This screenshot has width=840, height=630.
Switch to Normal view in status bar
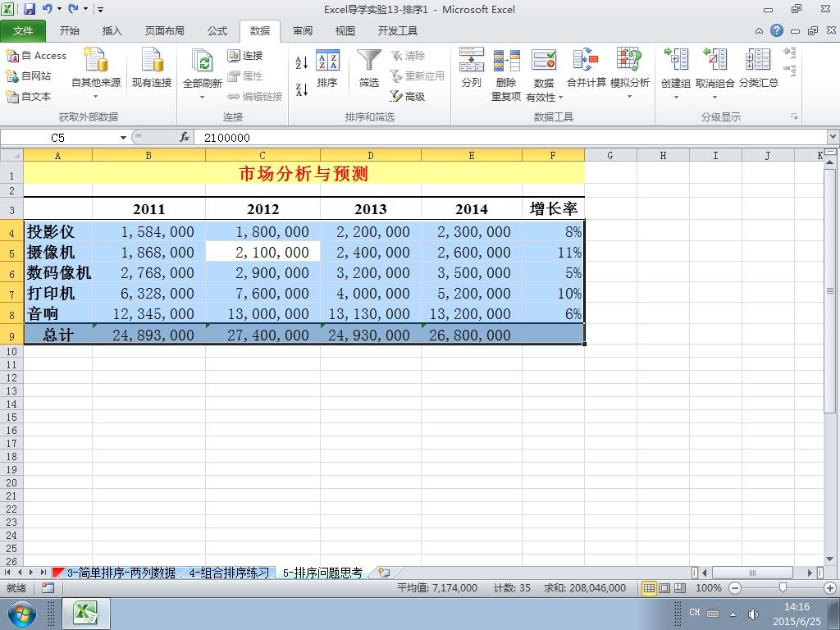pos(649,588)
